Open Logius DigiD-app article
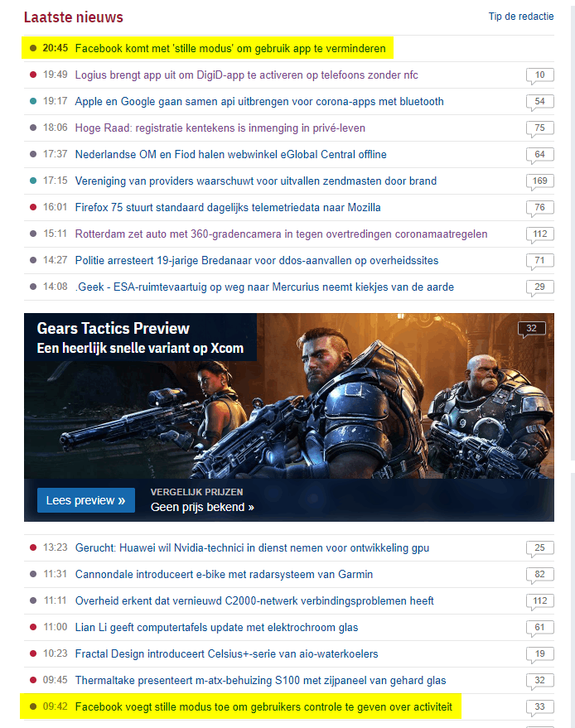575x728 pixels. pos(247,75)
